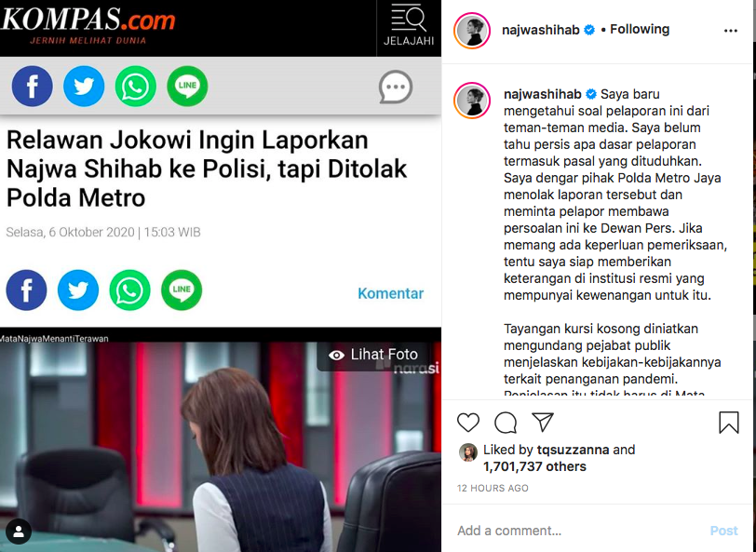
Task: Share post via paper plane icon
Action: coord(543,422)
